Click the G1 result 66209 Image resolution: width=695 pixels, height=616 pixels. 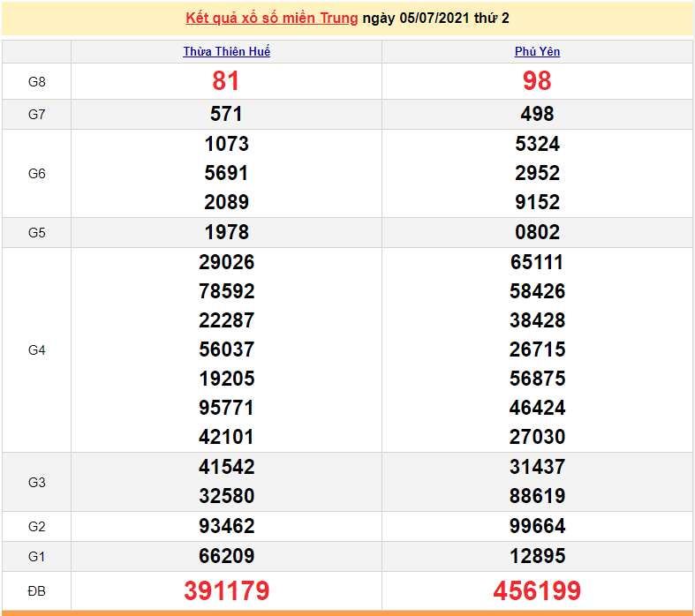(226, 556)
